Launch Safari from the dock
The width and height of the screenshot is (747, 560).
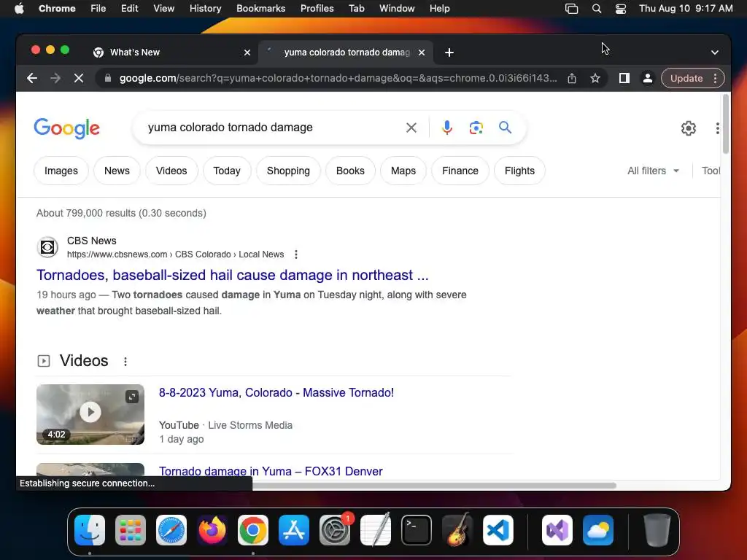171,530
